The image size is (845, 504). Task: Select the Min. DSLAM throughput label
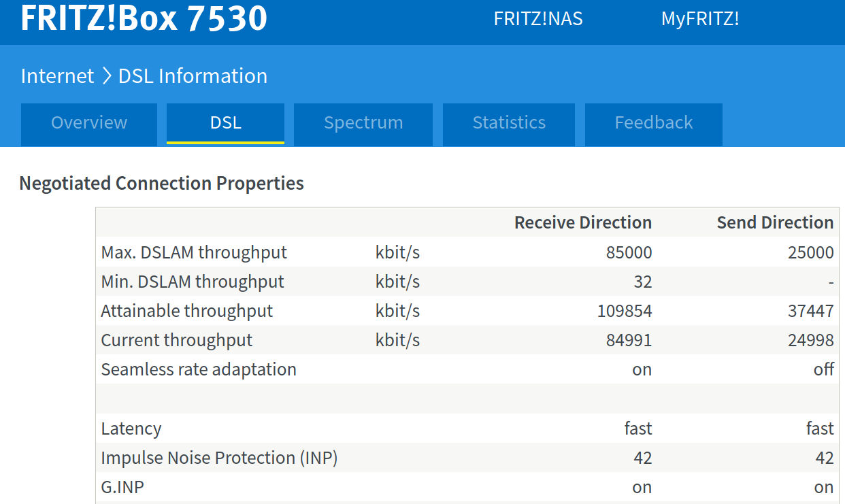tap(193, 282)
